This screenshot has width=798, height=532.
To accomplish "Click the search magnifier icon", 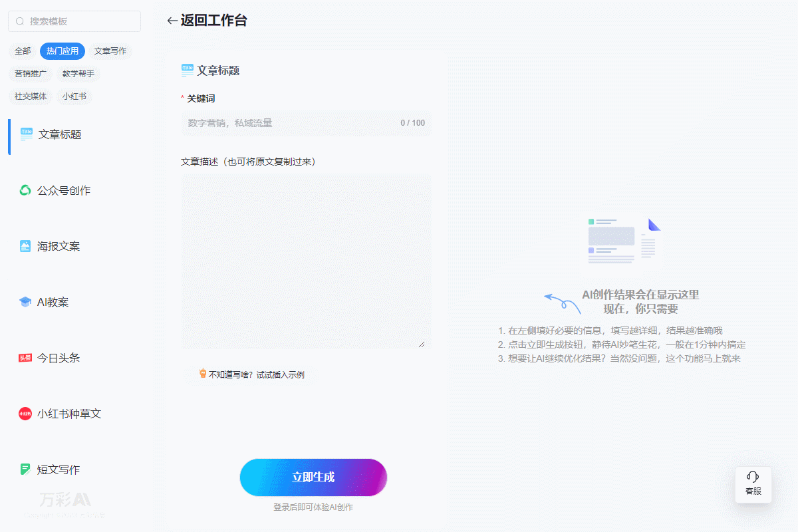I will (20, 21).
